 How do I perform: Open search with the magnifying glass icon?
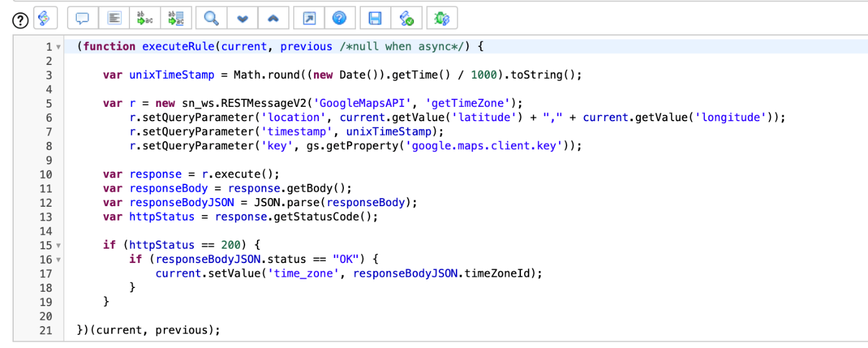coord(211,19)
